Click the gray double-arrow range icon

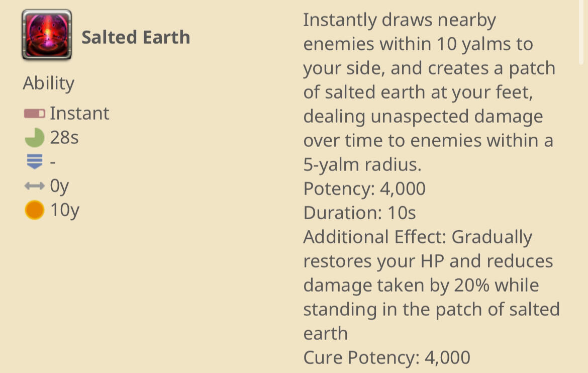(34, 187)
